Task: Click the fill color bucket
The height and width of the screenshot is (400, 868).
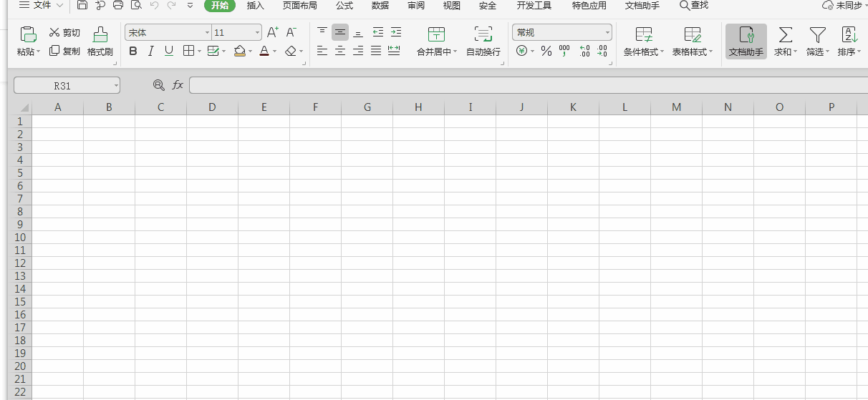Action: point(240,51)
